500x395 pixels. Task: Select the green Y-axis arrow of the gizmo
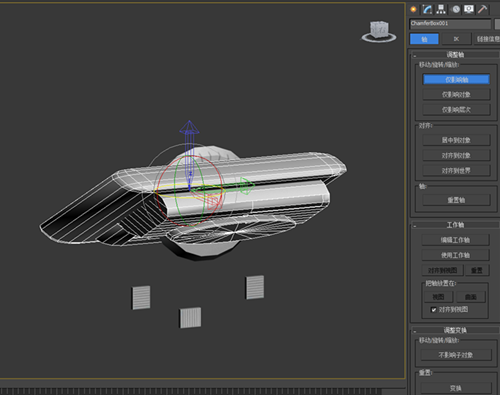click(247, 185)
